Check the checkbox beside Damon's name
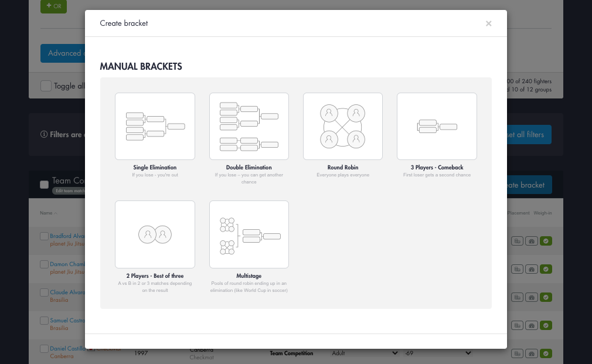This screenshot has width=592, height=364. pos(44,264)
